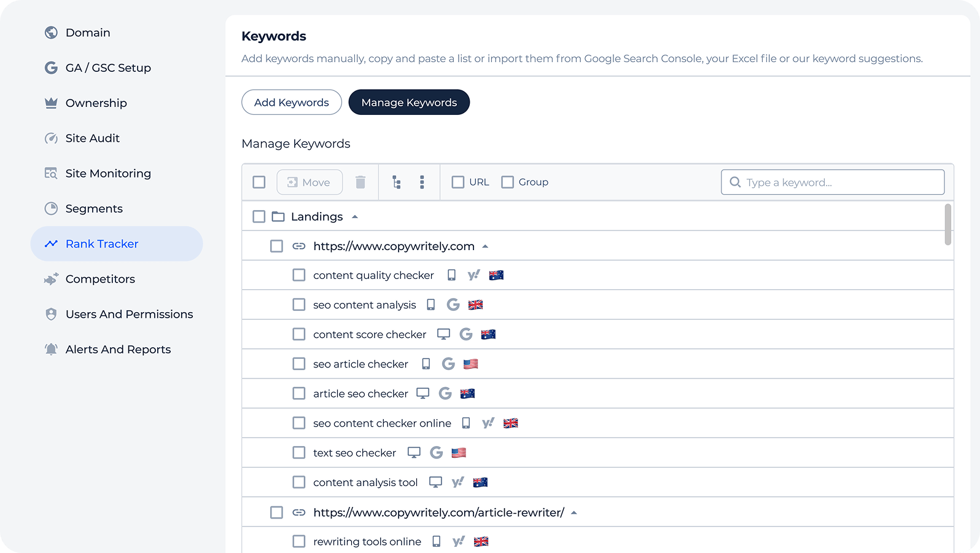Click the keyword text seo content checker online
Image resolution: width=980 pixels, height=553 pixels.
382,423
